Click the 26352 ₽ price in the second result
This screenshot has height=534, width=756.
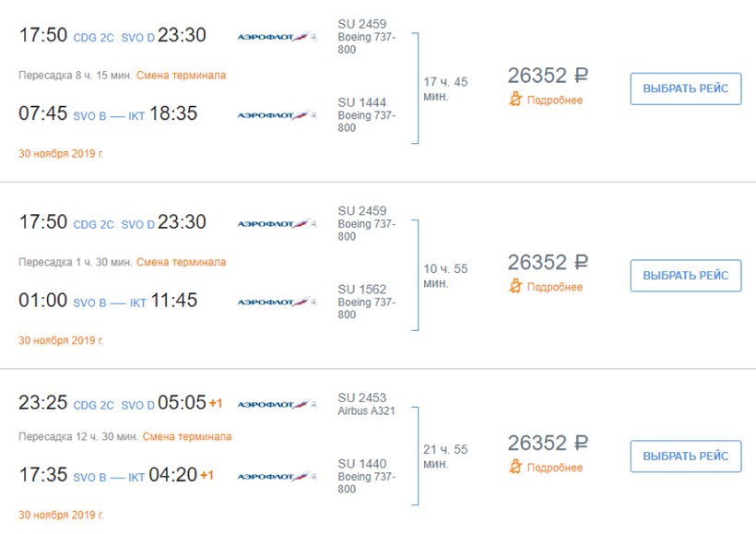(548, 262)
